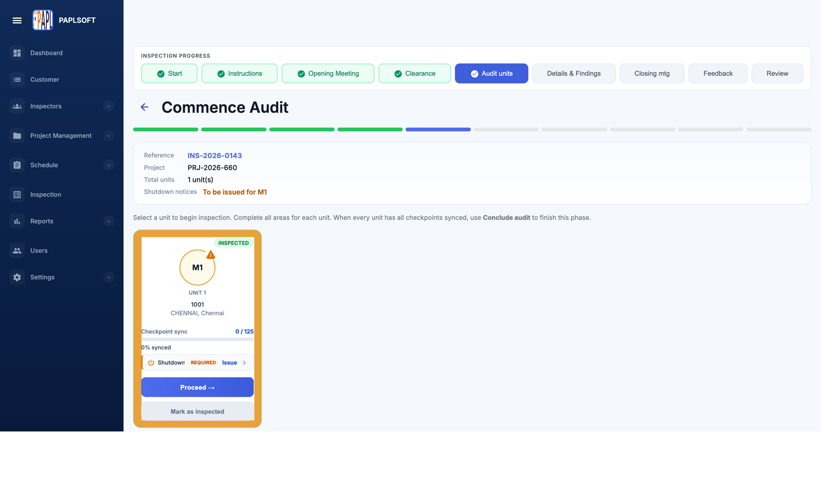This screenshot has height=504, width=821.
Task: Open the Inspection menu item
Action: point(62,195)
